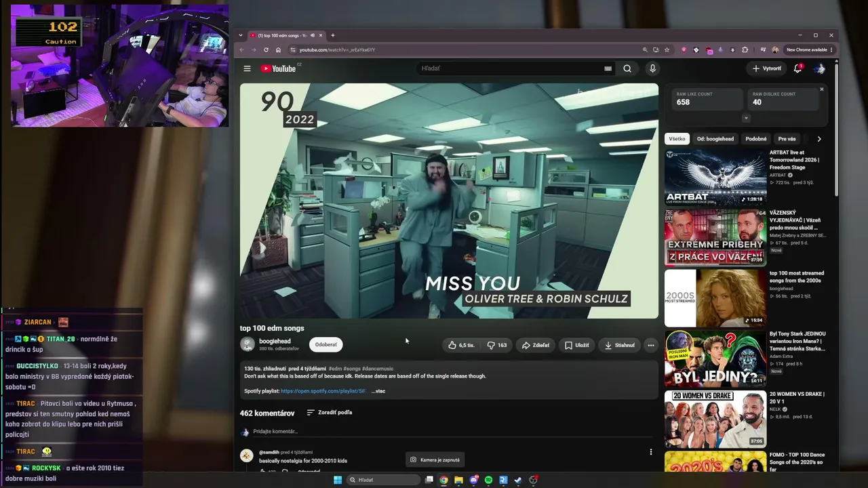Viewport: 868px width, 488px height.
Task: Open 'top 100 most streamed songs 2000s' thumbnail
Action: [x=715, y=298]
